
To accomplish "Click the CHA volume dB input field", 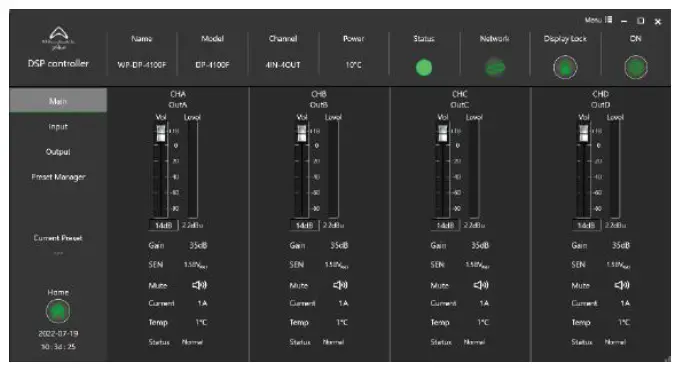I will (163, 226).
